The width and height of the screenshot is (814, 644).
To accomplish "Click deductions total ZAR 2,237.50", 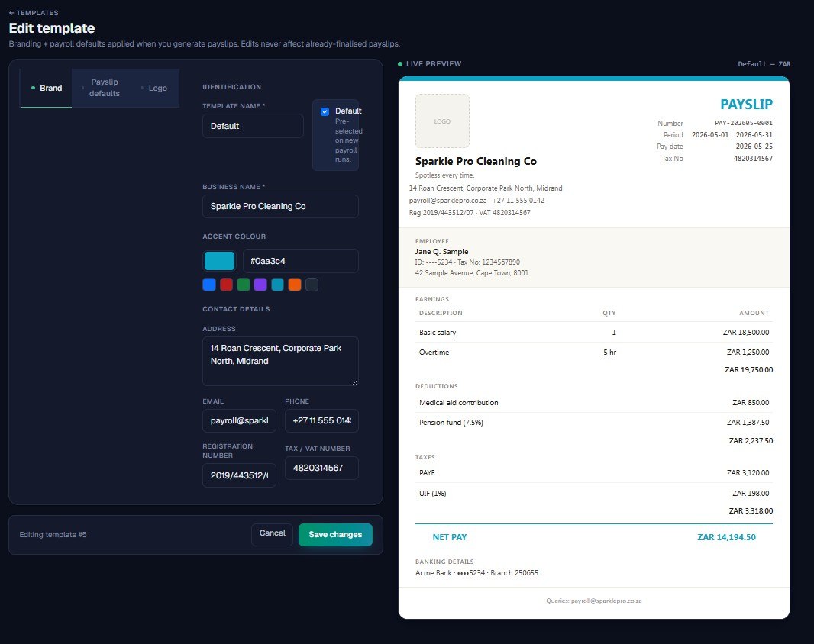I will coord(751,441).
